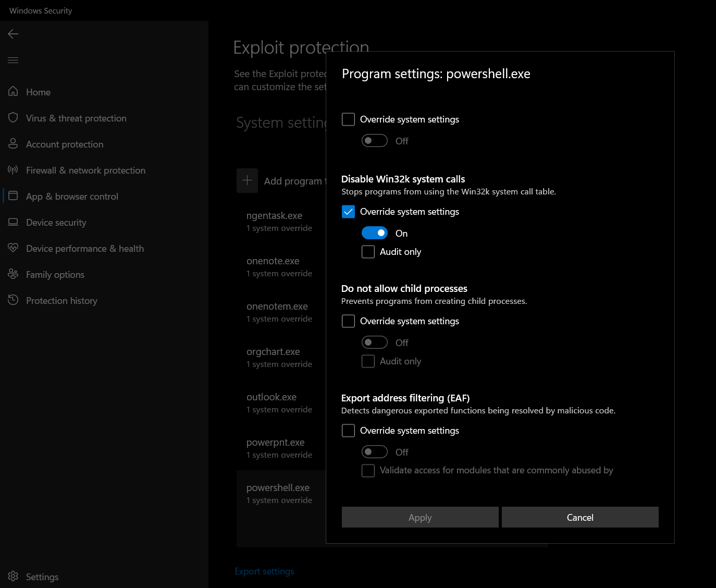
Task: Click the Firewall & network protection antenna icon
Action: pos(13,170)
